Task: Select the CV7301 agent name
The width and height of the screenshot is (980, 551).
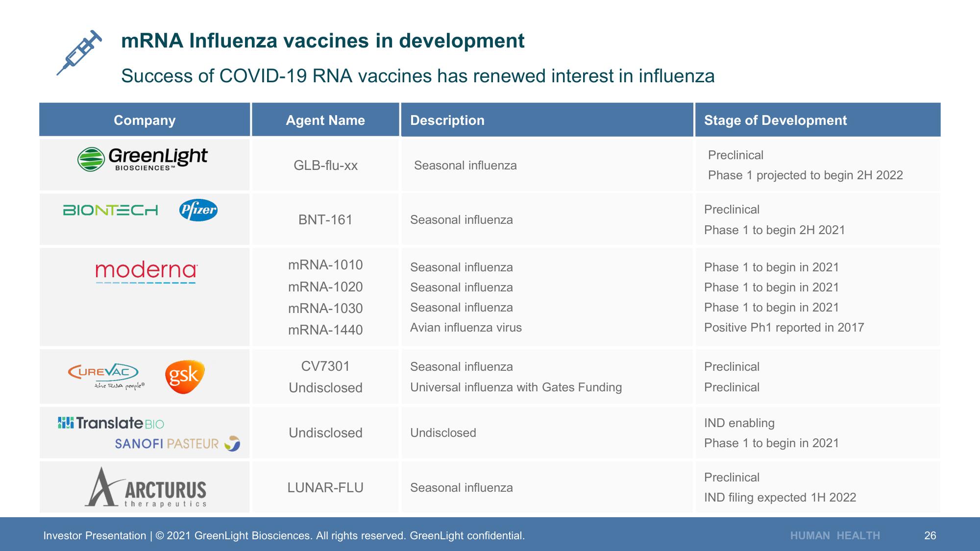Action: click(x=325, y=366)
